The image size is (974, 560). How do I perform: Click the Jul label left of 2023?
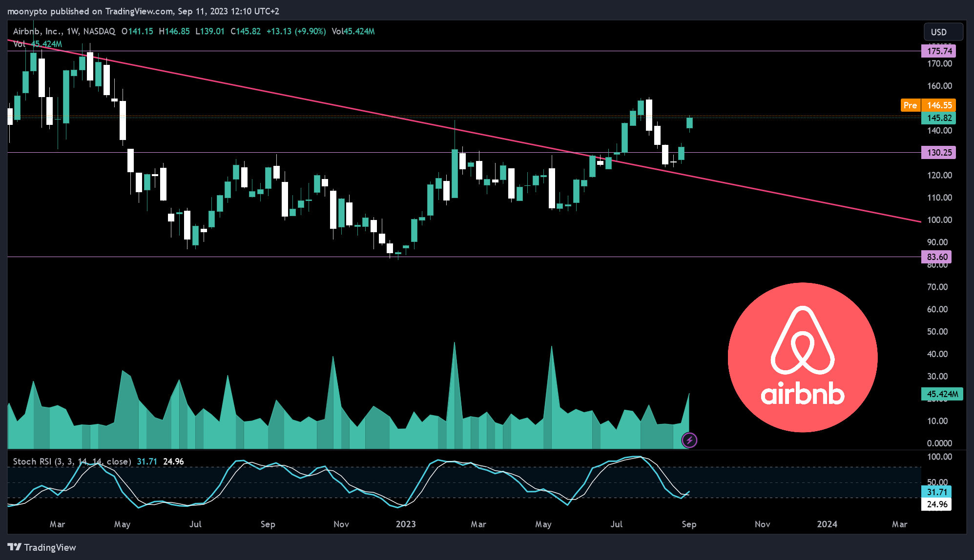point(195,524)
